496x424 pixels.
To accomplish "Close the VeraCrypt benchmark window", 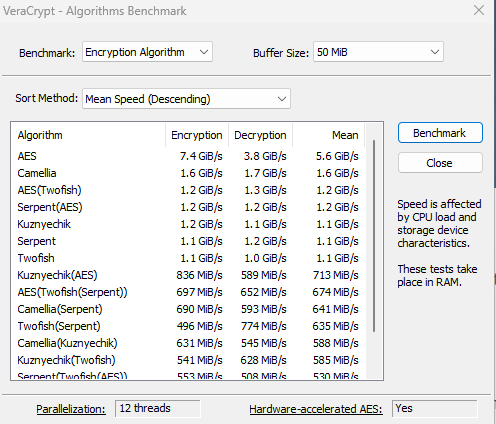I will point(479,11).
